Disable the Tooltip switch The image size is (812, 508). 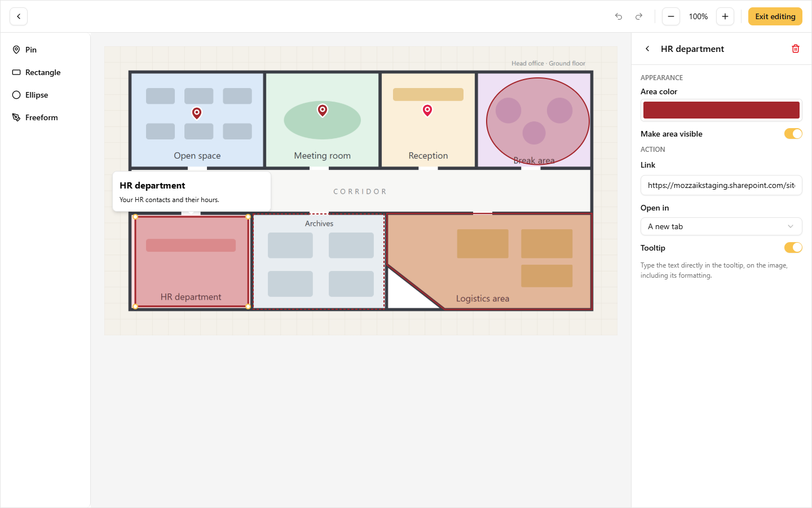793,248
